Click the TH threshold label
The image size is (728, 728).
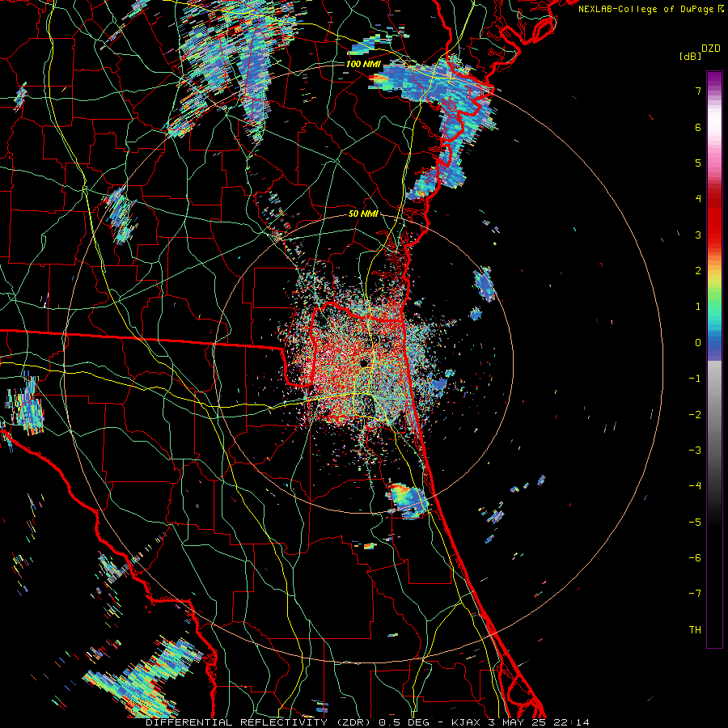(x=695, y=629)
